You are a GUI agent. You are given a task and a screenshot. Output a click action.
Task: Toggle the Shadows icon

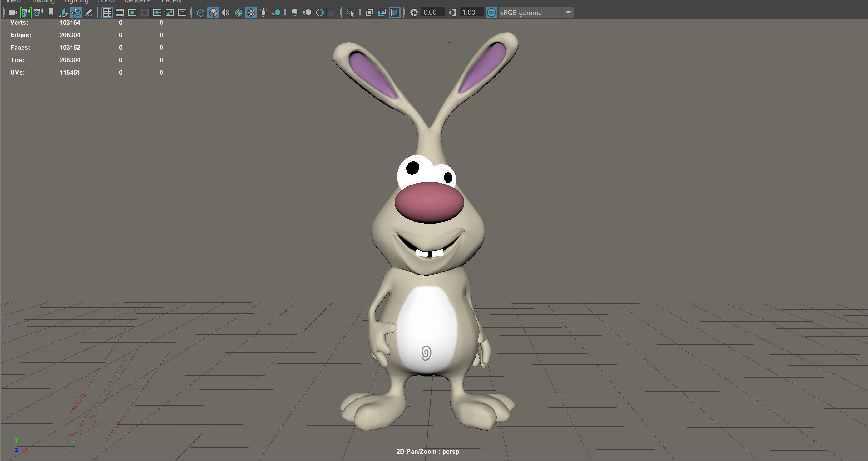(x=276, y=13)
